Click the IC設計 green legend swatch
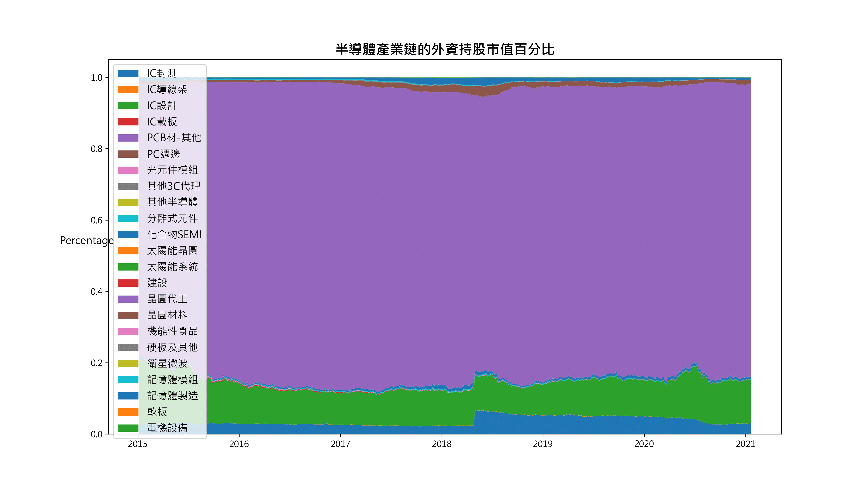The height and width of the screenshot is (496, 868). point(128,106)
